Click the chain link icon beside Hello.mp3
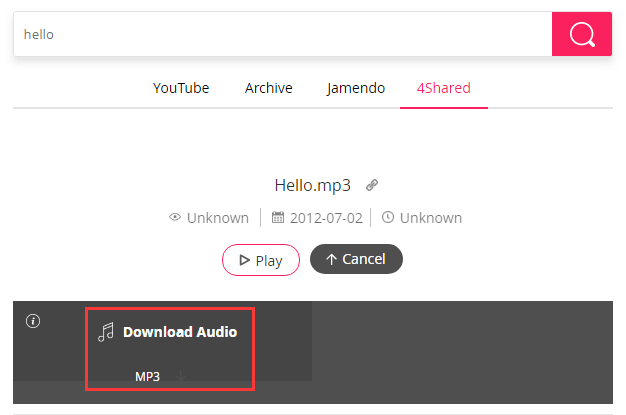Viewport: 626px width, 415px height. tap(372, 185)
